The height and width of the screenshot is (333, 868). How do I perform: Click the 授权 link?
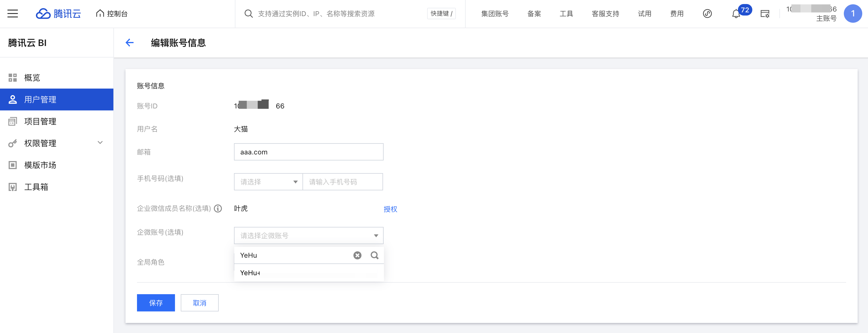pos(390,209)
